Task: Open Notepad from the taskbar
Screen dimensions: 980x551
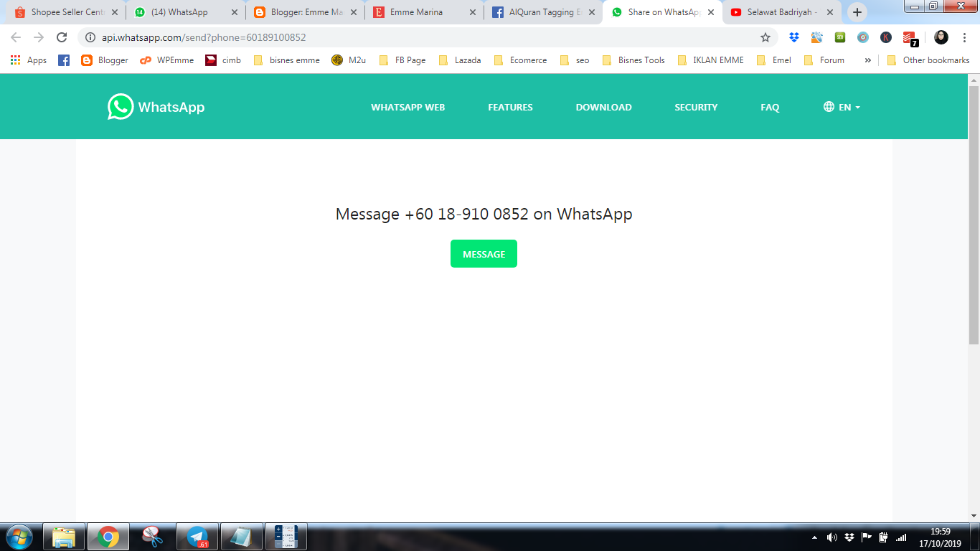Action: [241, 537]
